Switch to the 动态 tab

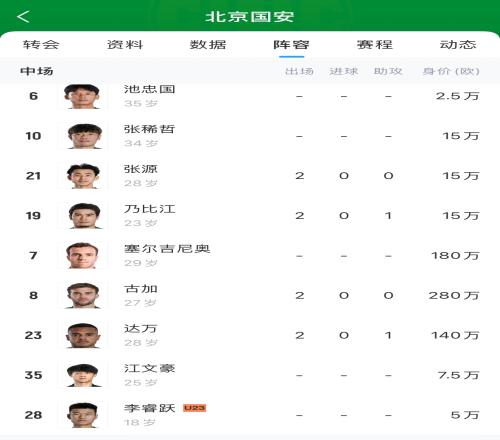458,45
